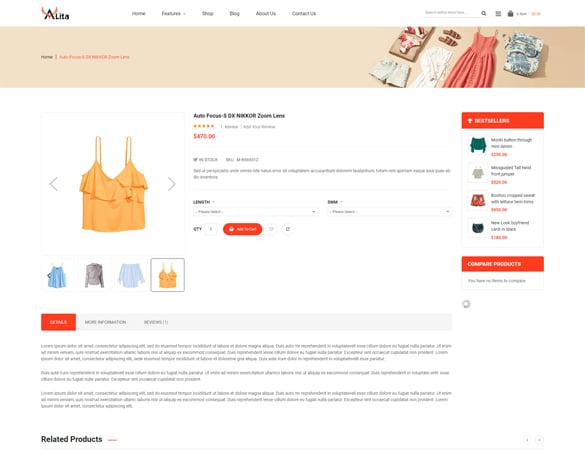Open Shop in navigation menu
Image resolution: width=585 pixels, height=450 pixels.
(207, 13)
